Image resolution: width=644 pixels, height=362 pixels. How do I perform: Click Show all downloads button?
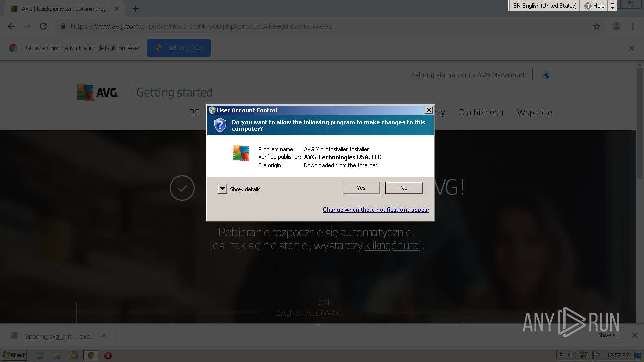(x=607, y=335)
